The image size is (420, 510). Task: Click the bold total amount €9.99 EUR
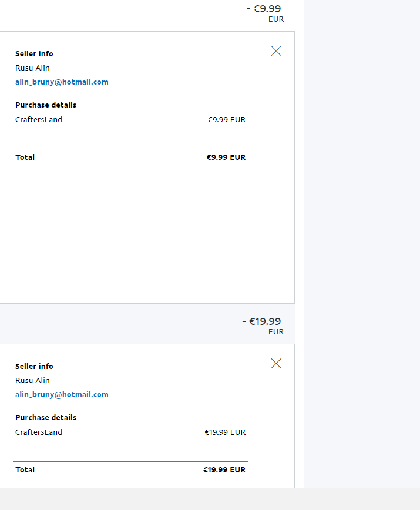pyautogui.click(x=226, y=157)
